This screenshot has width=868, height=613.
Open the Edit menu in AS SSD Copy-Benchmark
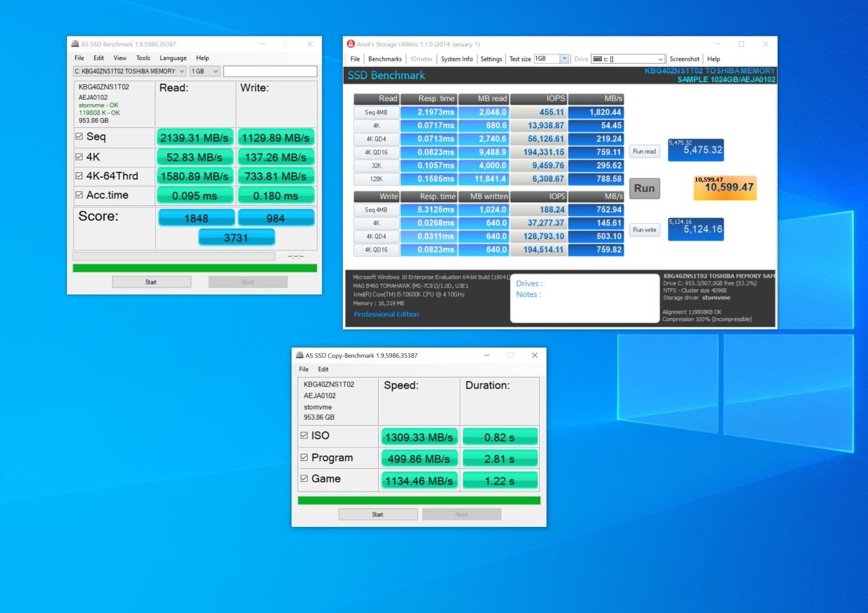324,369
